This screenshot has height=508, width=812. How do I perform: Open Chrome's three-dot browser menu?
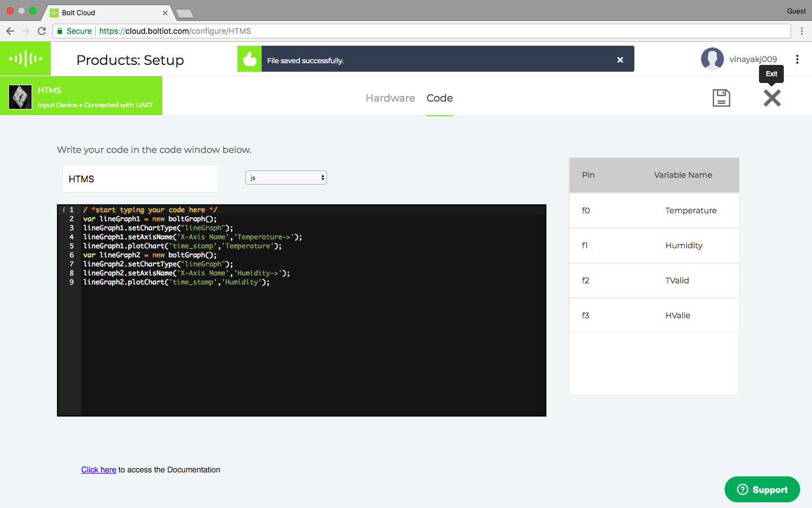tap(801, 31)
